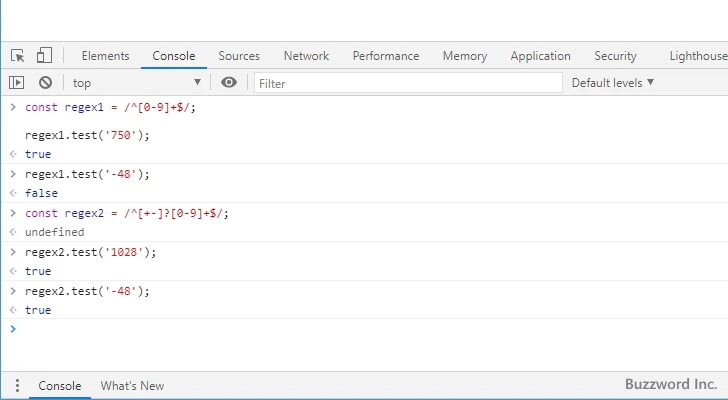Switch to the Elements tab
The height and width of the screenshot is (400, 728).
point(105,56)
